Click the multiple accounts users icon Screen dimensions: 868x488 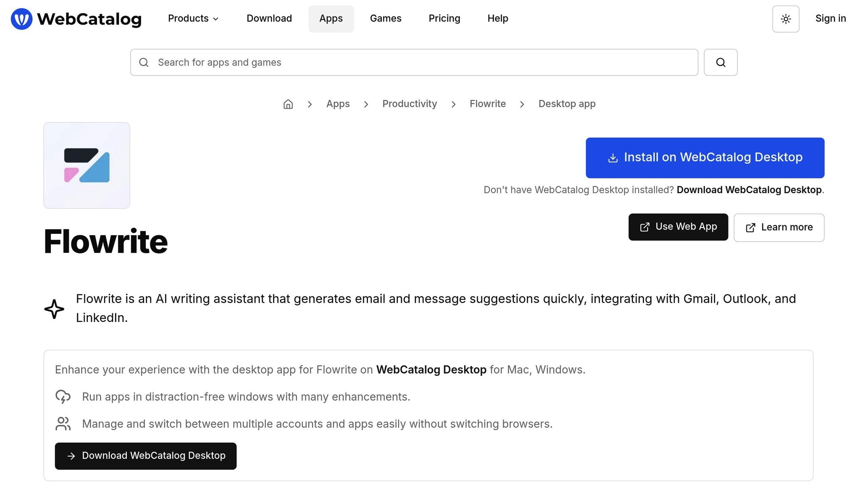coord(63,424)
